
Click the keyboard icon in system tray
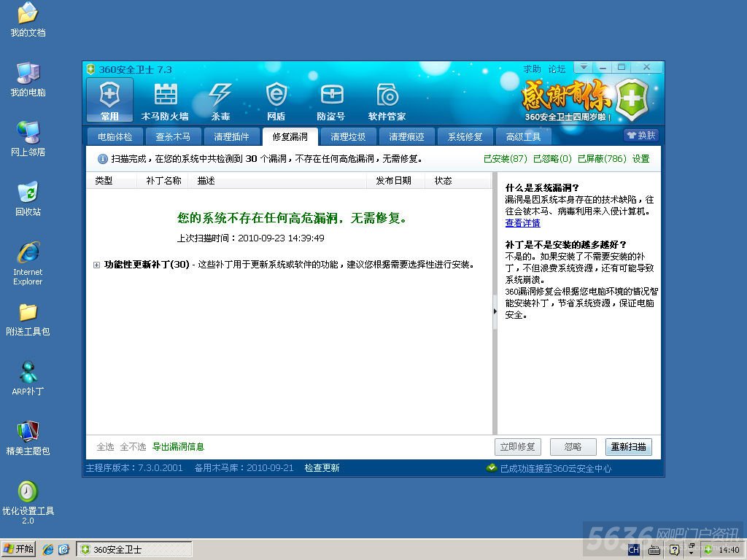[x=654, y=551]
